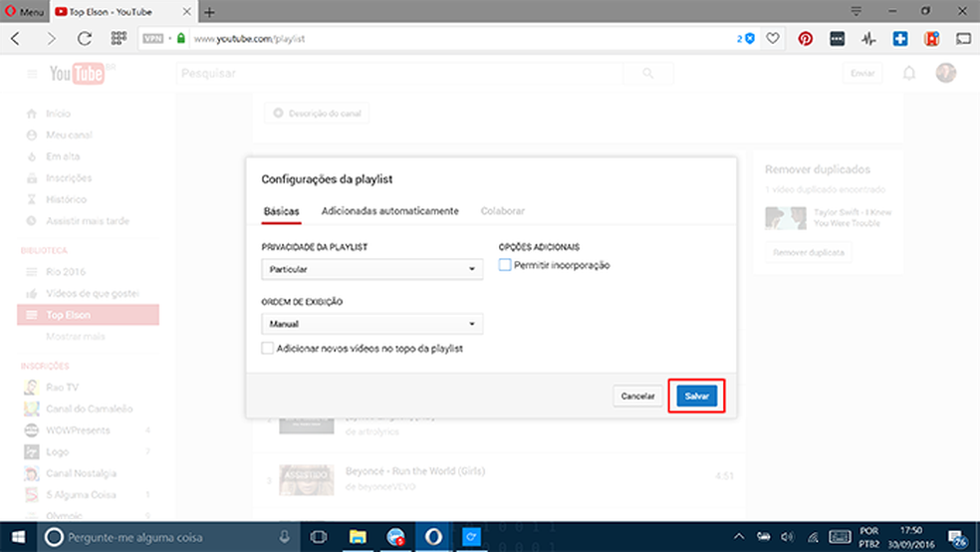Open the volume icon in system tray

[788, 537]
